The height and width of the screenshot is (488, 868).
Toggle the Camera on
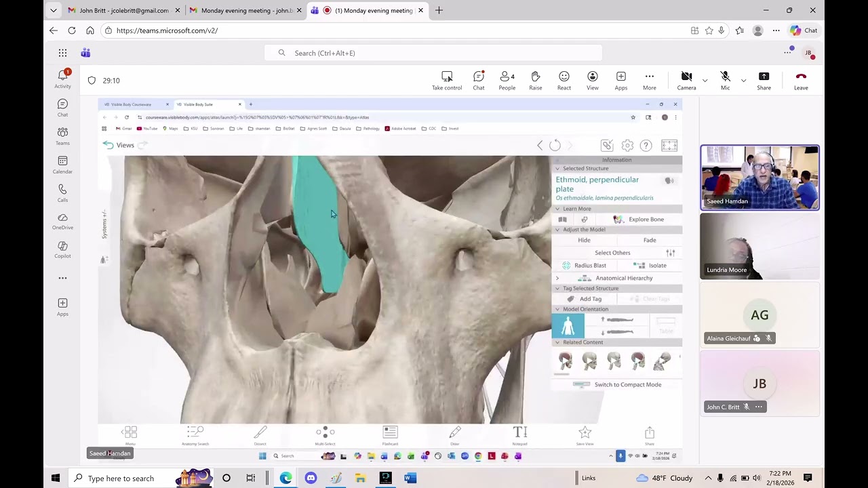[686, 80]
